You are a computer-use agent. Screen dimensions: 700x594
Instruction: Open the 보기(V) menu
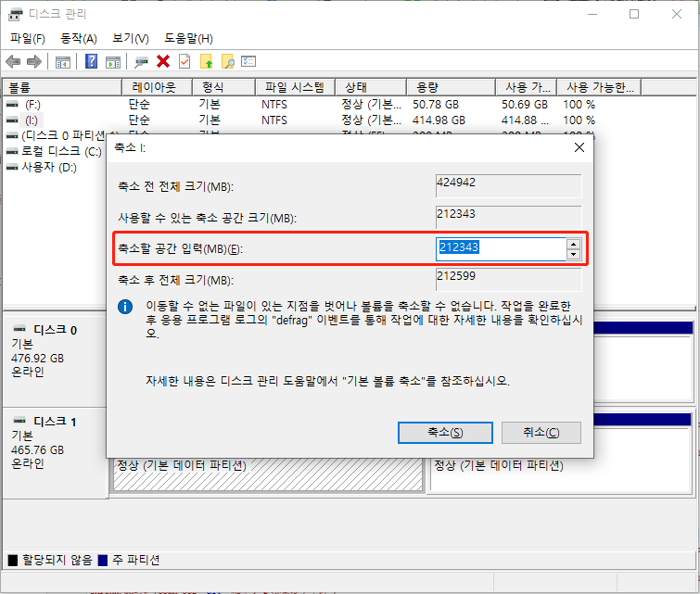[131, 38]
